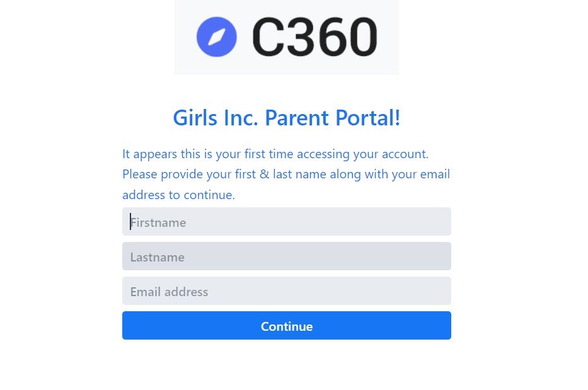588x390 pixels.
Task: Click the words 'Girls Inc.' in the title
Action: (216, 118)
